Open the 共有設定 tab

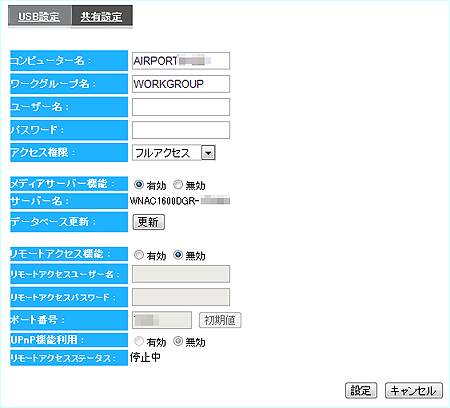tap(101, 16)
